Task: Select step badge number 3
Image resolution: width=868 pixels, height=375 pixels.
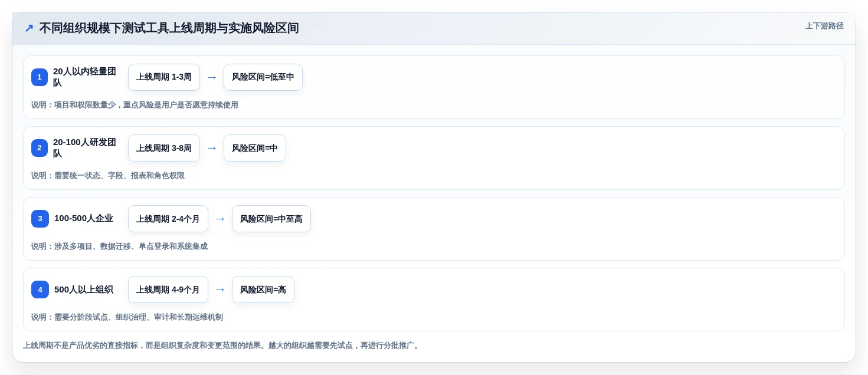Action: [40, 219]
